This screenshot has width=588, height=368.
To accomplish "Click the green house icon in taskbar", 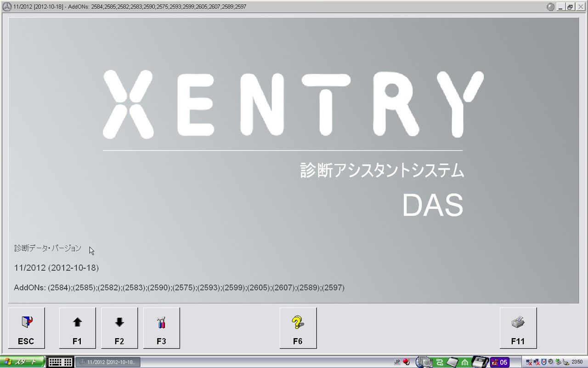I will pyautogui.click(x=465, y=362).
